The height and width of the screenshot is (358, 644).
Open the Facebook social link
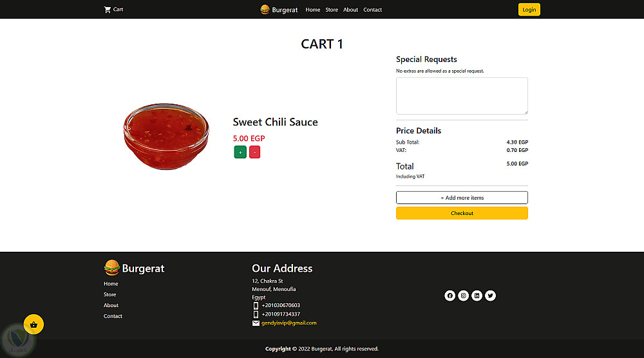tap(450, 296)
